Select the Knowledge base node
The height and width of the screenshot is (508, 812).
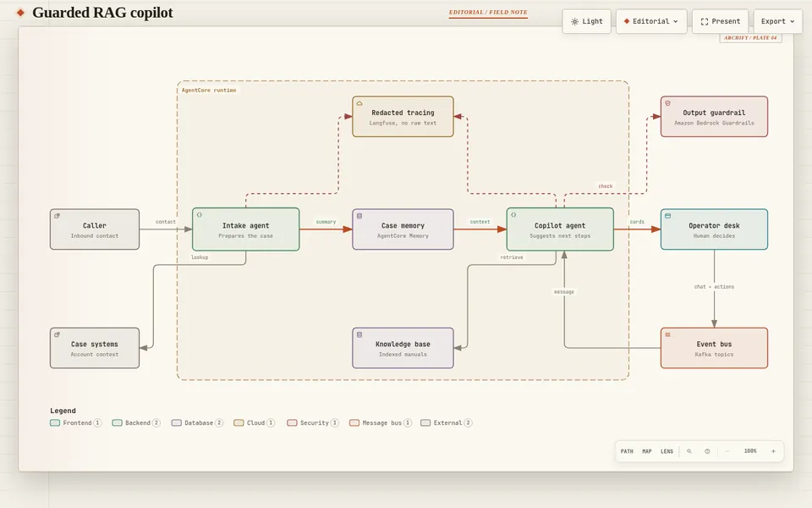click(403, 348)
